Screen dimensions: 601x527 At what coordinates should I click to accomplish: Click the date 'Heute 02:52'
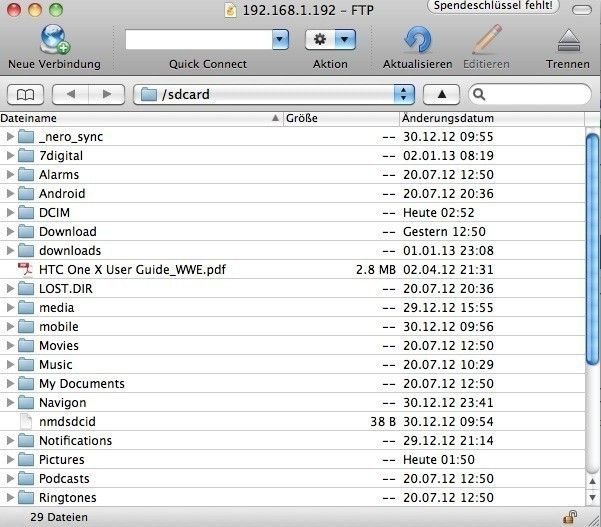pos(438,212)
